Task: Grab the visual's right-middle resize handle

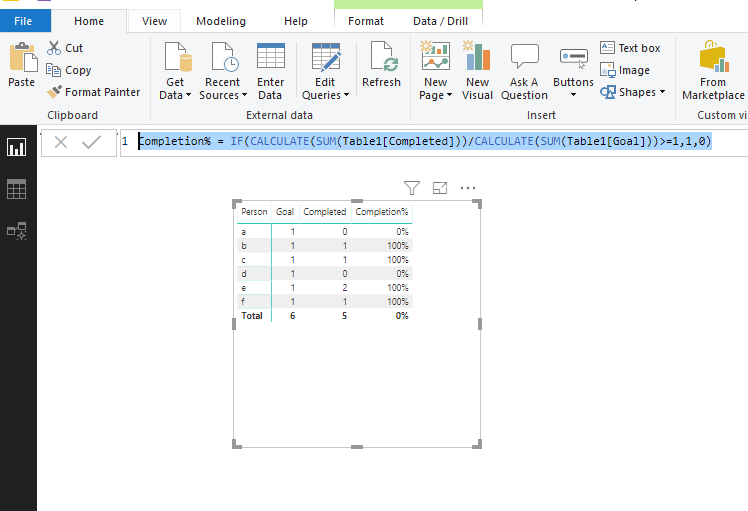Action: [x=480, y=324]
